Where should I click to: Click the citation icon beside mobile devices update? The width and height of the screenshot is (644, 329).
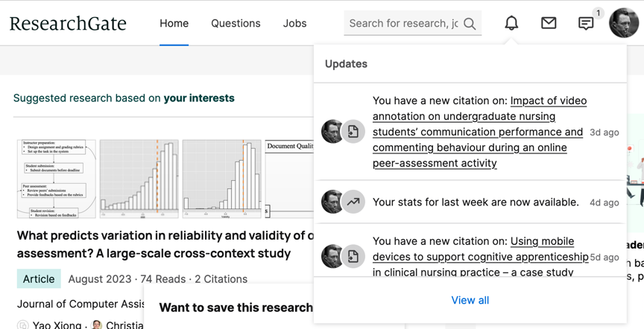pos(353,256)
